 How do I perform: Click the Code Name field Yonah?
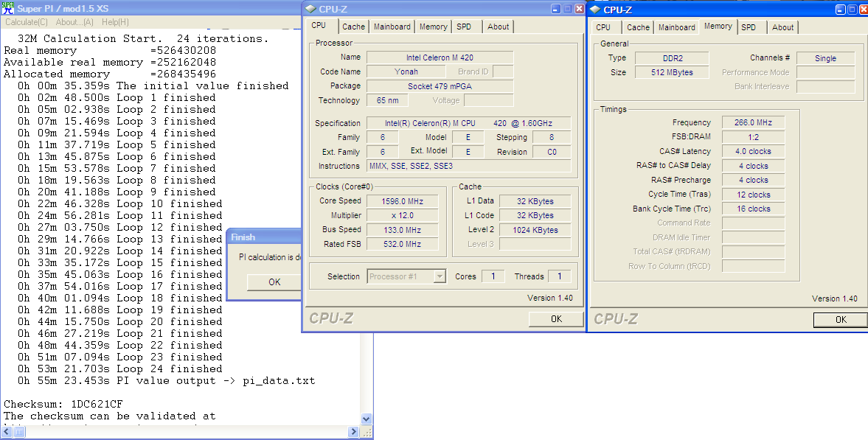pos(406,71)
